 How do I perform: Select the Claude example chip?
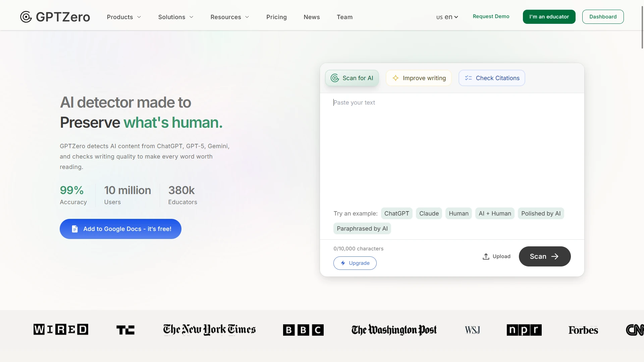(x=429, y=214)
